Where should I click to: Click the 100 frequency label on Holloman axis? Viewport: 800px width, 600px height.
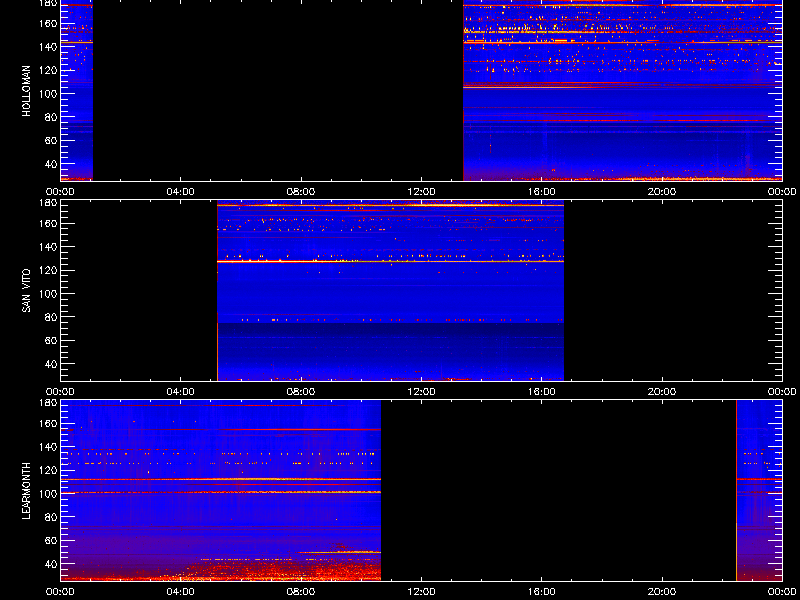(48, 93)
